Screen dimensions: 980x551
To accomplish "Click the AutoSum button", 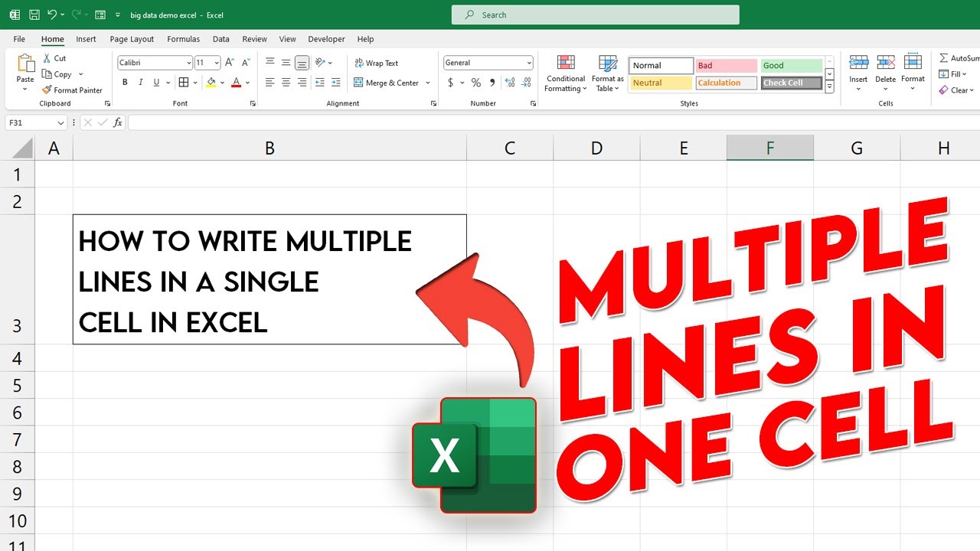I will coord(959,58).
